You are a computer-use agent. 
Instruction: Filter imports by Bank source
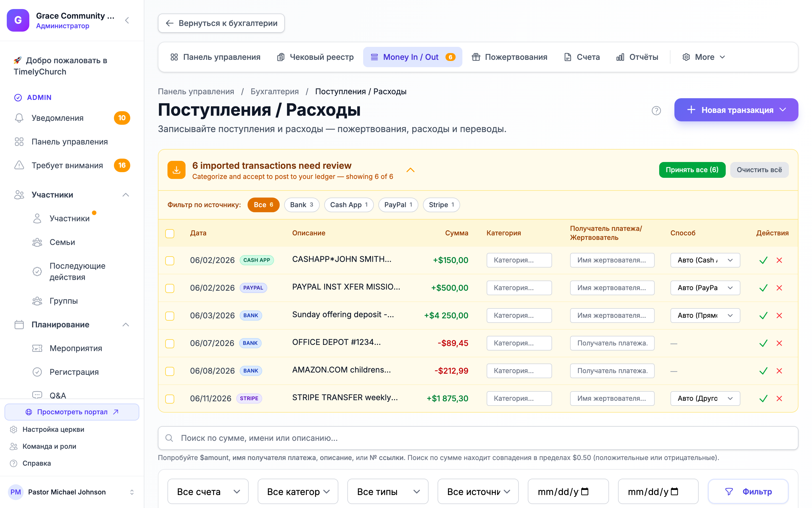point(302,205)
